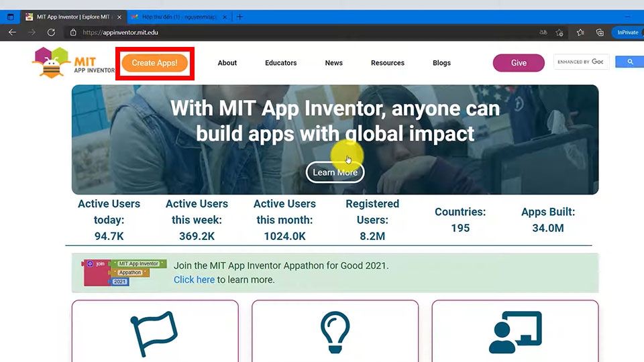Click the MIT App Inventor bee logo
This screenshot has height=362, width=644.
[x=51, y=62]
